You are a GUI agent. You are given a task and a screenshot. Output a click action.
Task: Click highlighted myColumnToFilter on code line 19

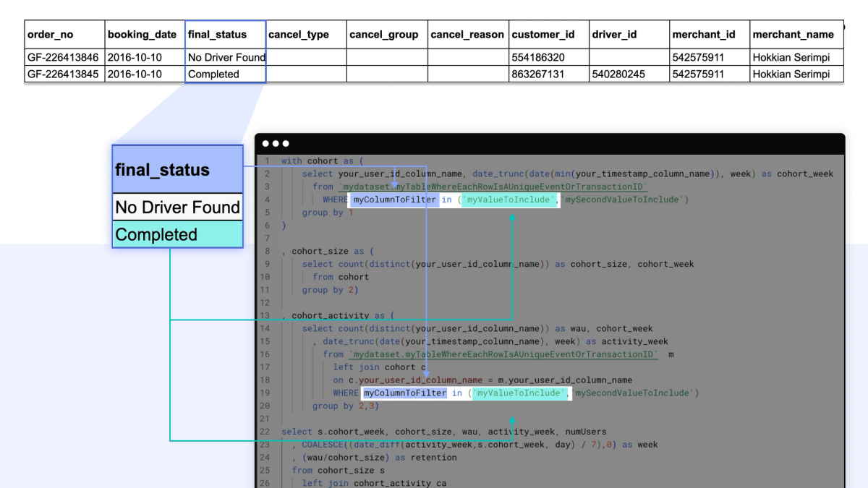[x=405, y=393]
